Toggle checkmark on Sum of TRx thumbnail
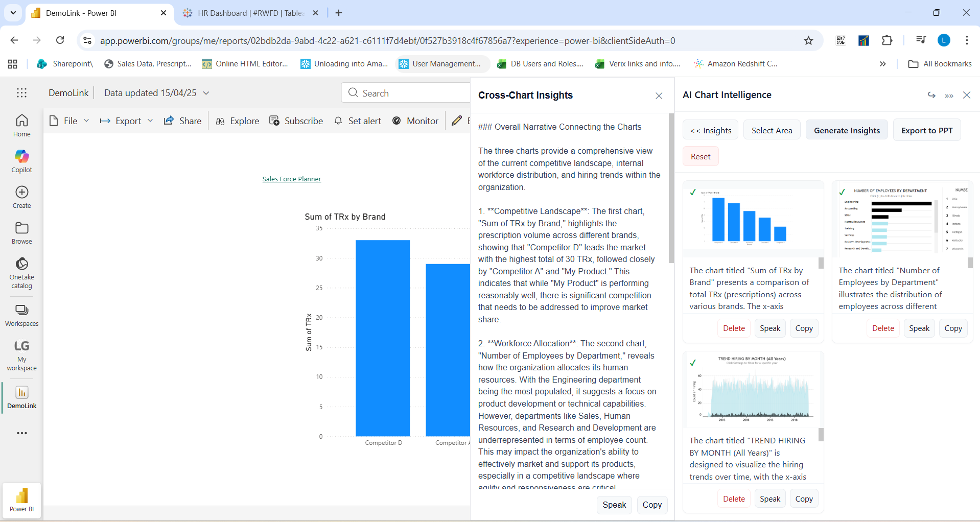 click(693, 193)
